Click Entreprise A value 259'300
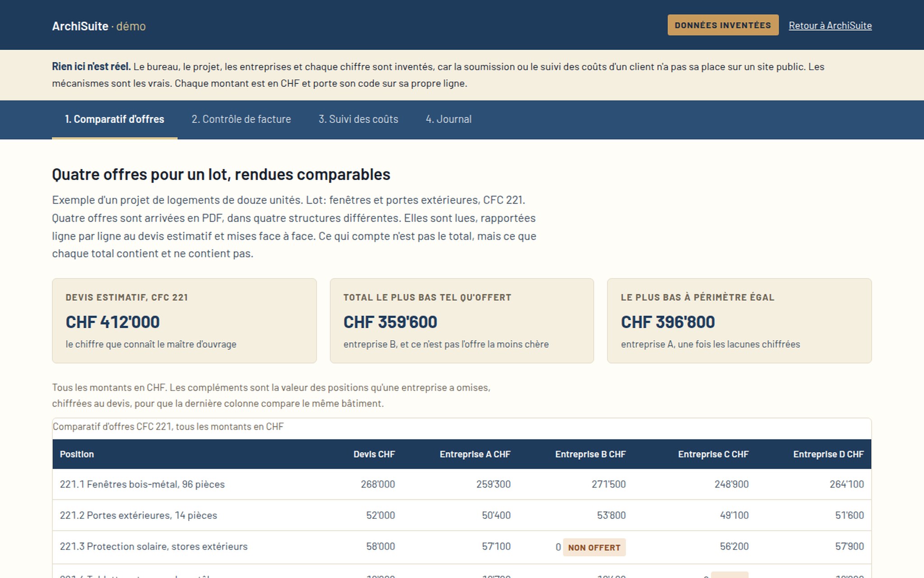 point(493,484)
